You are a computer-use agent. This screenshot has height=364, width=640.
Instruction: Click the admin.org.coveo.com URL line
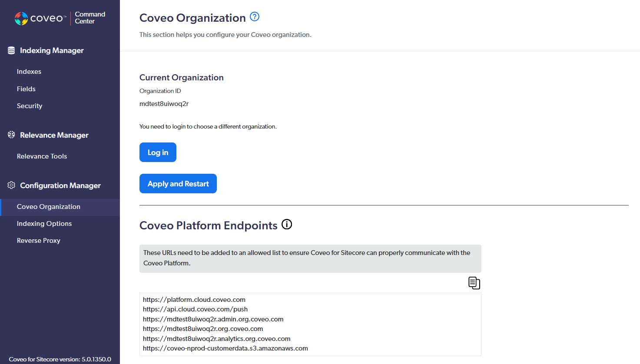pos(213,319)
